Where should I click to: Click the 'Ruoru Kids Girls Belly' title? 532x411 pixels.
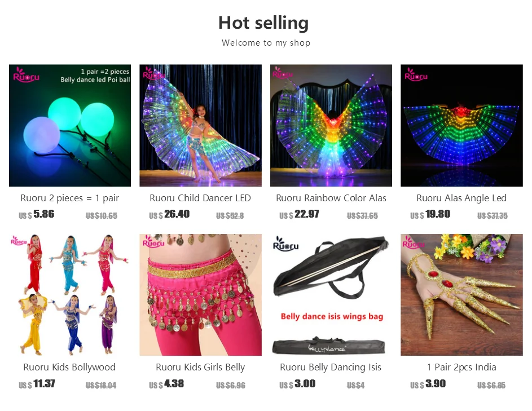click(200, 367)
